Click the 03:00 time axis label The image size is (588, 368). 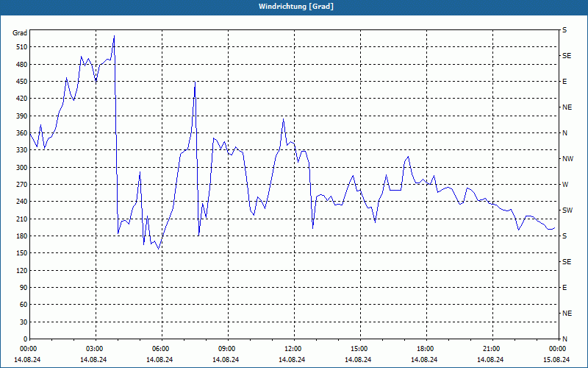(96, 349)
